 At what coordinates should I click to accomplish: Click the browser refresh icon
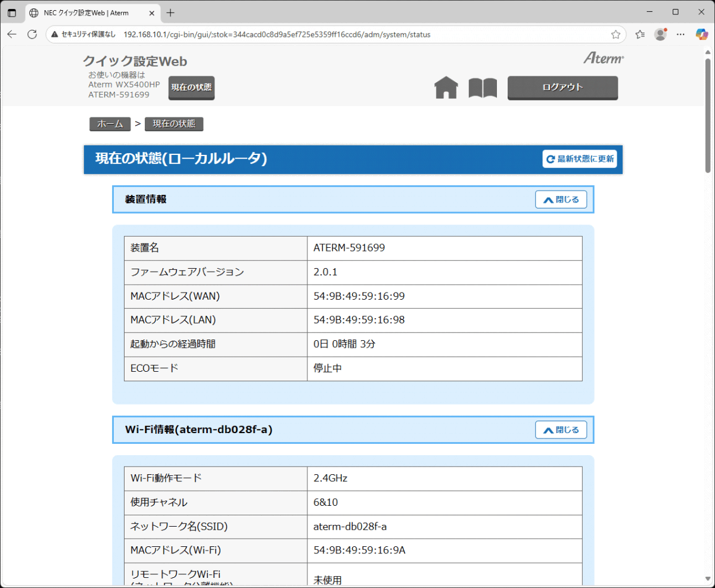(32, 35)
